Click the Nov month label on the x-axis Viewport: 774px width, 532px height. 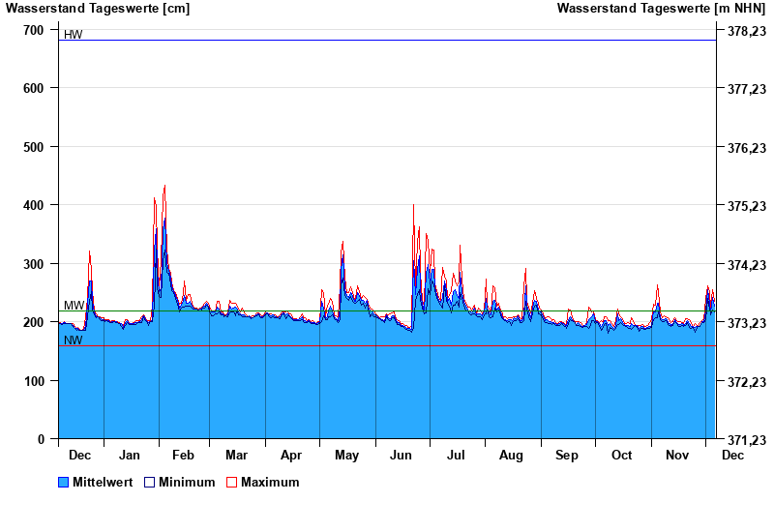click(x=676, y=455)
